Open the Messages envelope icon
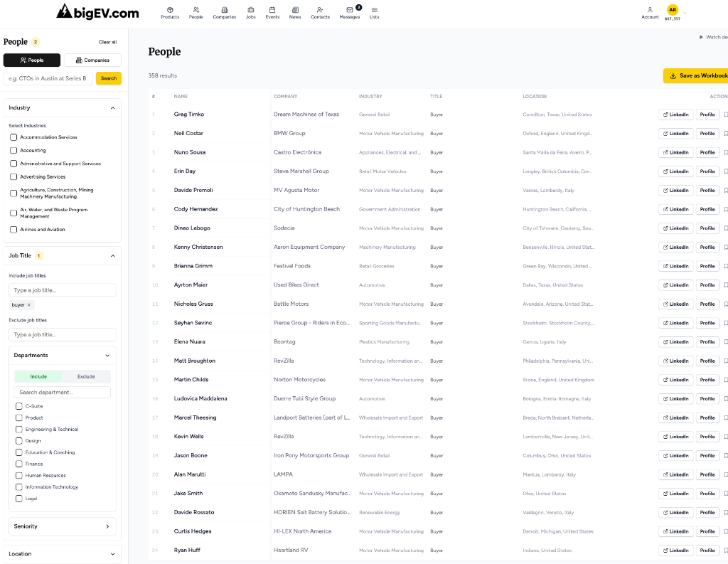This screenshot has width=728, height=564. 350,10
